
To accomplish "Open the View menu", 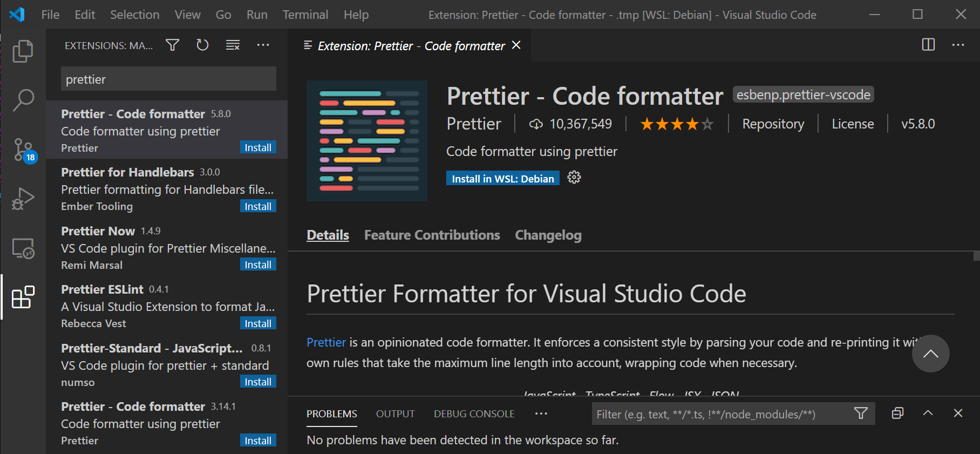I will [187, 15].
